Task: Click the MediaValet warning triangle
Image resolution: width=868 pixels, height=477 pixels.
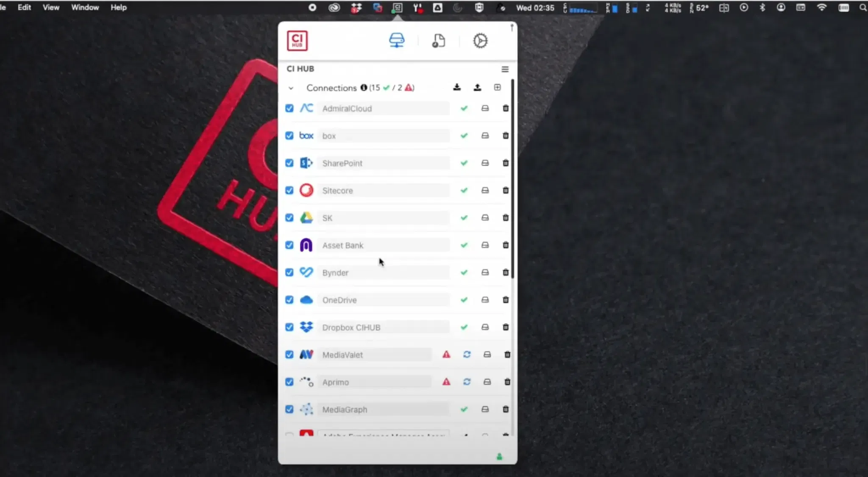Action: (x=446, y=355)
